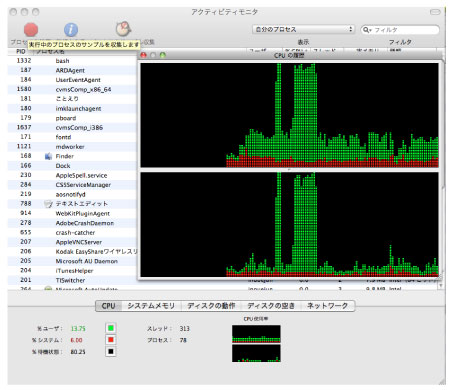450x390 pixels.
Task: Click the 13.75 user percentage value
Action: click(x=78, y=329)
